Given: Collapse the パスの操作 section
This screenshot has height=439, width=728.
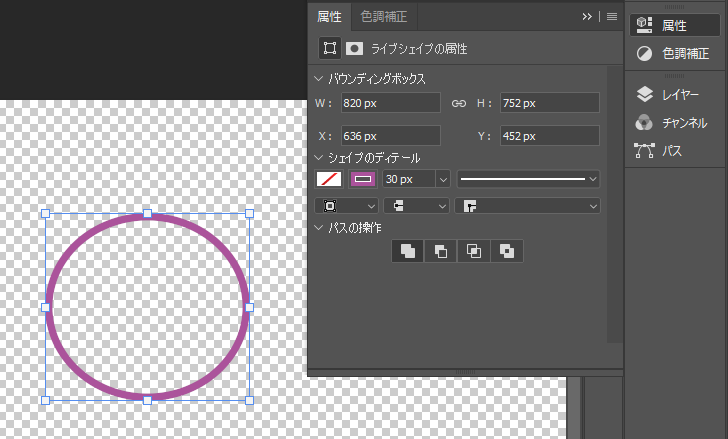Looking at the screenshot, I should [319, 227].
